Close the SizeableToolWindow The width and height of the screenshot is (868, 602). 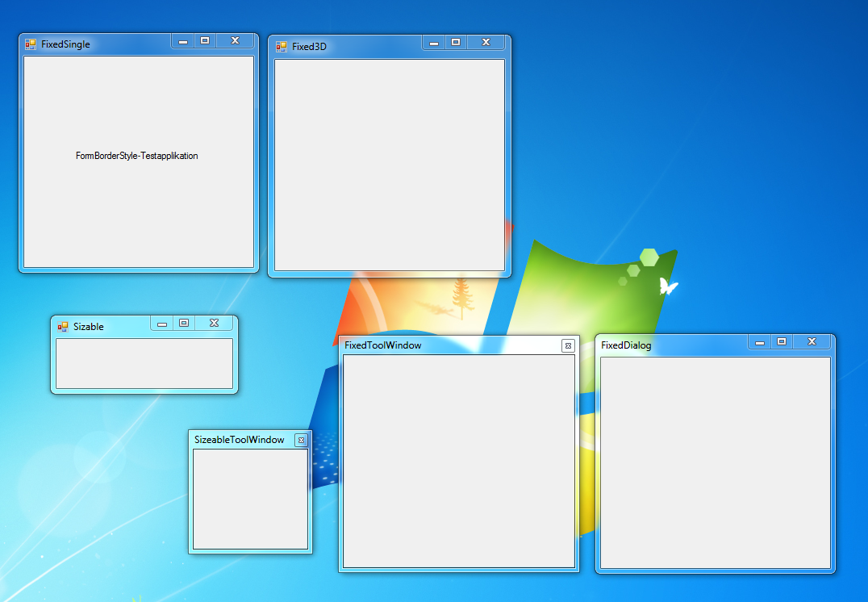(301, 441)
